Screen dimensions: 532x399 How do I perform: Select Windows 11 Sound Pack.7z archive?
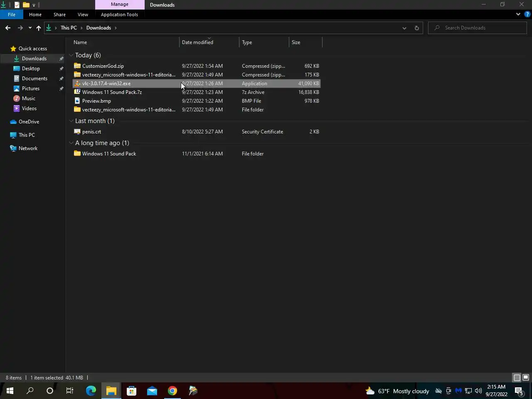(196, 92)
